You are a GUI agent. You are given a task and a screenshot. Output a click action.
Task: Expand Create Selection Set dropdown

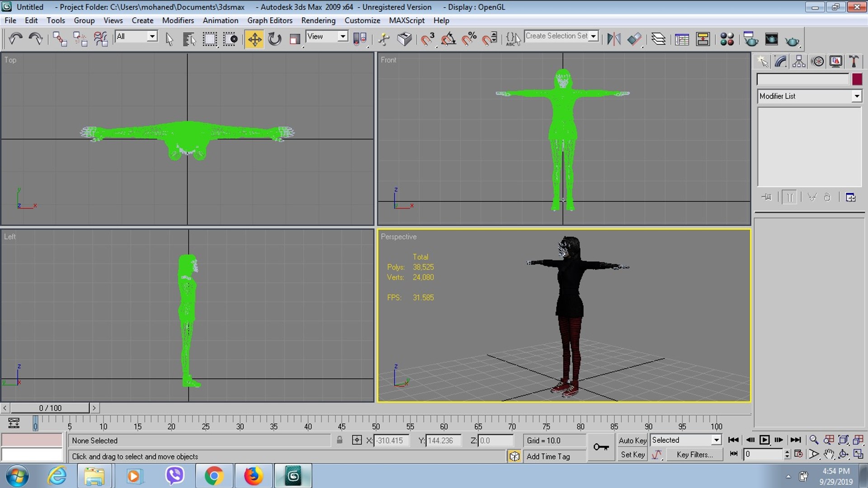pyautogui.click(x=594, y=36)
